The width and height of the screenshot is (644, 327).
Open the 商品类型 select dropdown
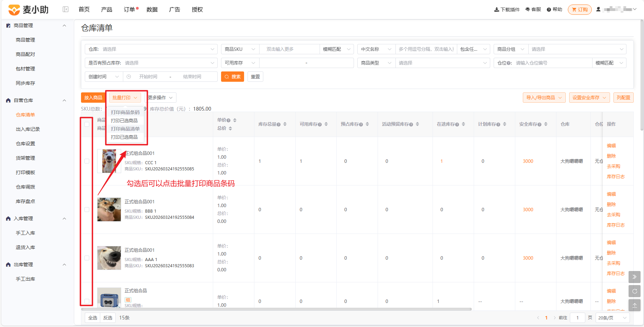tap(443, 63)
